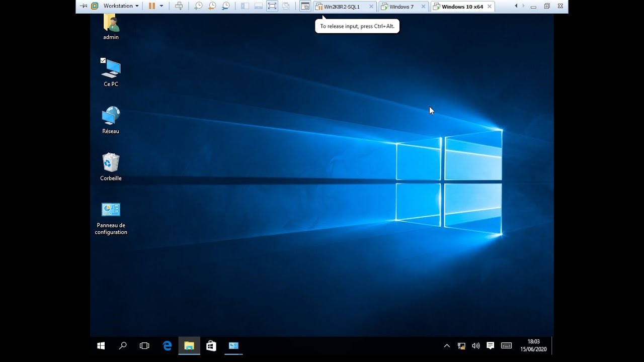Open the network status tray icon
Screen dimensions: 644x362
point(461,346)
